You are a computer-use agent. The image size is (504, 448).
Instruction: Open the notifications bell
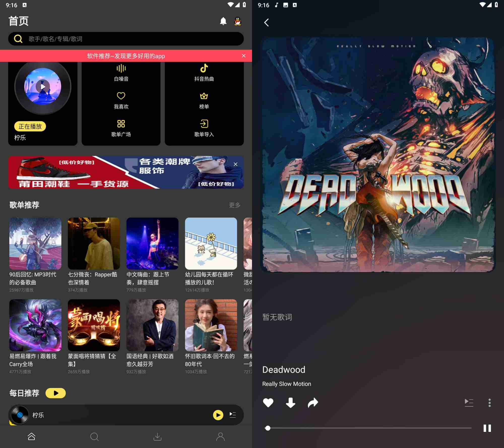coord(223,21)
